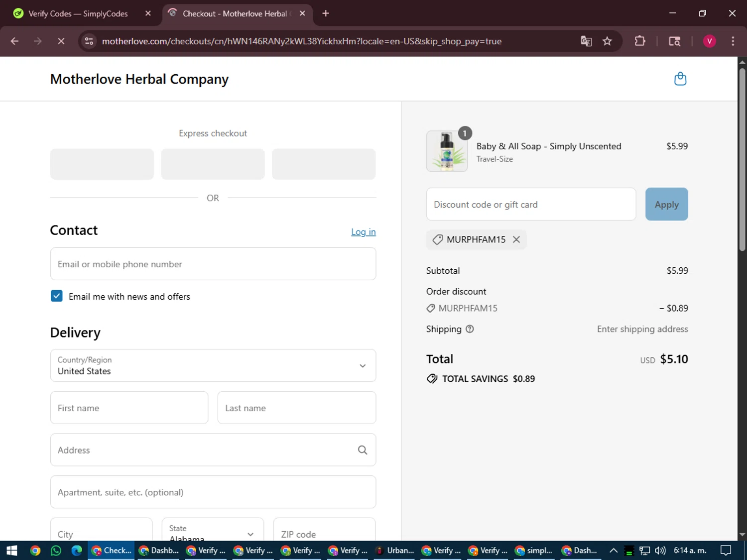747x560 pixels.
Task: Click the first express checkout button
Action: pos(102,164)
